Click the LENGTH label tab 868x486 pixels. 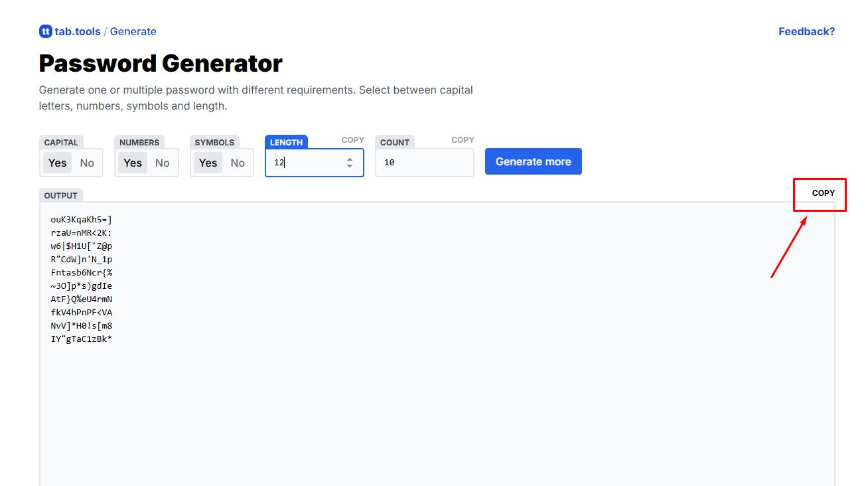point(286,141)
